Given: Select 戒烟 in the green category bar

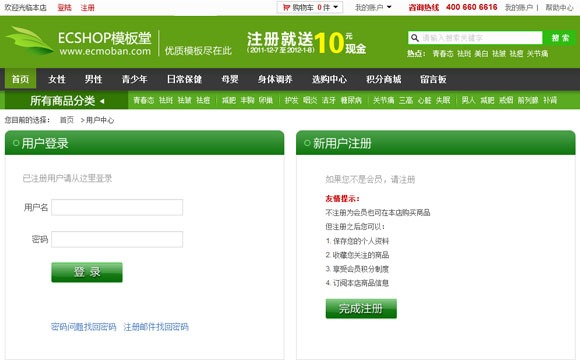Looking at the screenshot, I should 506,100.
